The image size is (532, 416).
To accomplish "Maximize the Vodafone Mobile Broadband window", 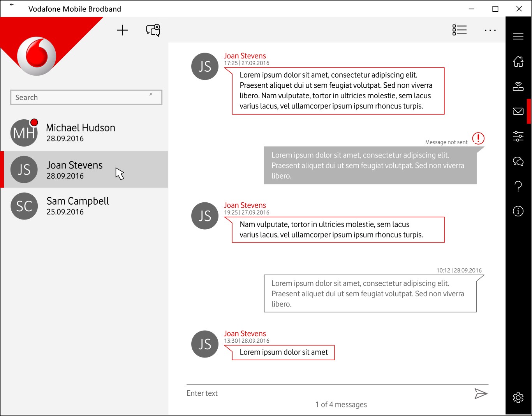I will point(495,9).
